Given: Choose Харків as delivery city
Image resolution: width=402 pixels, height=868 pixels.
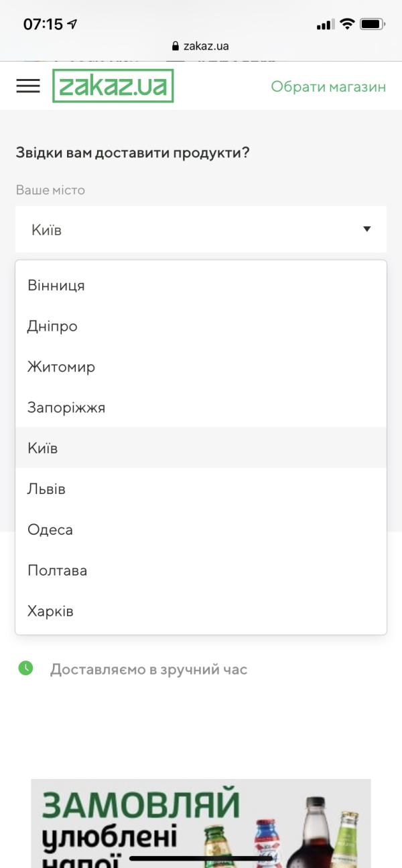Looking at the screenshot, I should point(50,611).
